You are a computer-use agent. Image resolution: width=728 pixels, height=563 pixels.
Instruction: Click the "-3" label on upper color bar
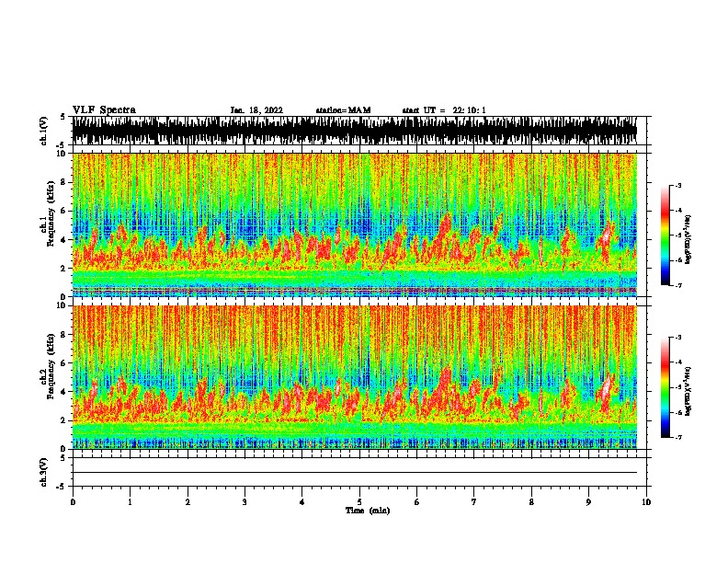click(677, 185)
